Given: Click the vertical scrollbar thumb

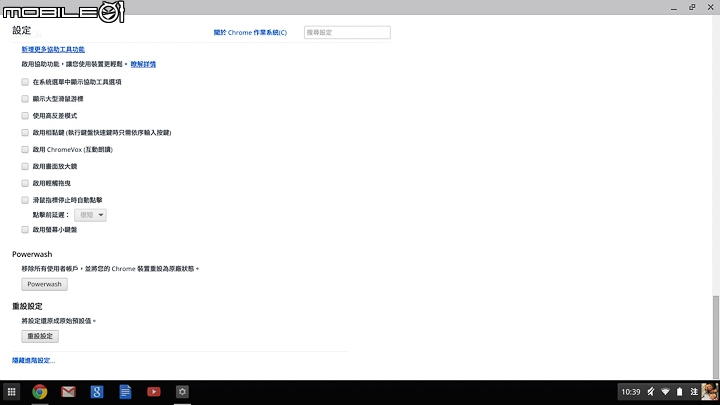Looking at the screenshot, I should point(715,337).
